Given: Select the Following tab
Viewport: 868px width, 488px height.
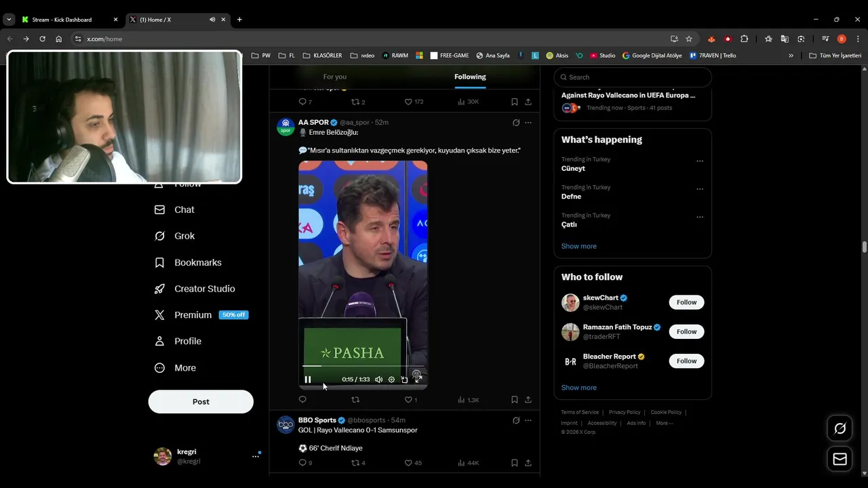Looking at the screenshot, I should point(470,77).
